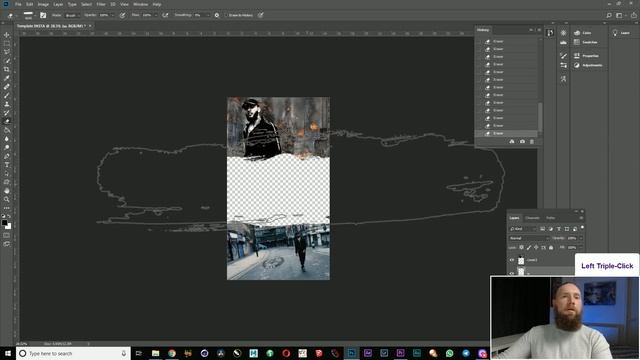Open the Color panel
Viewport: 640px width, 360px height.
click(583, 33)
